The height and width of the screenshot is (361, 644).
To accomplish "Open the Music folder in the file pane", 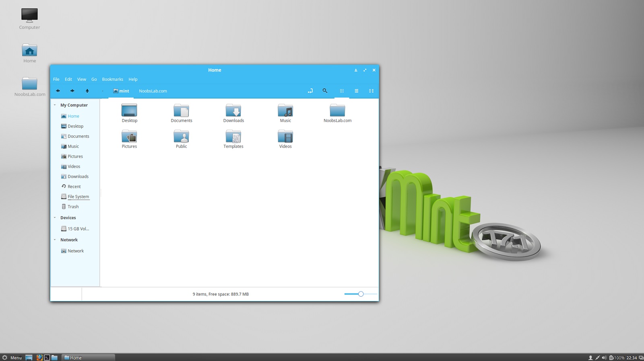I will pos(285,113).
